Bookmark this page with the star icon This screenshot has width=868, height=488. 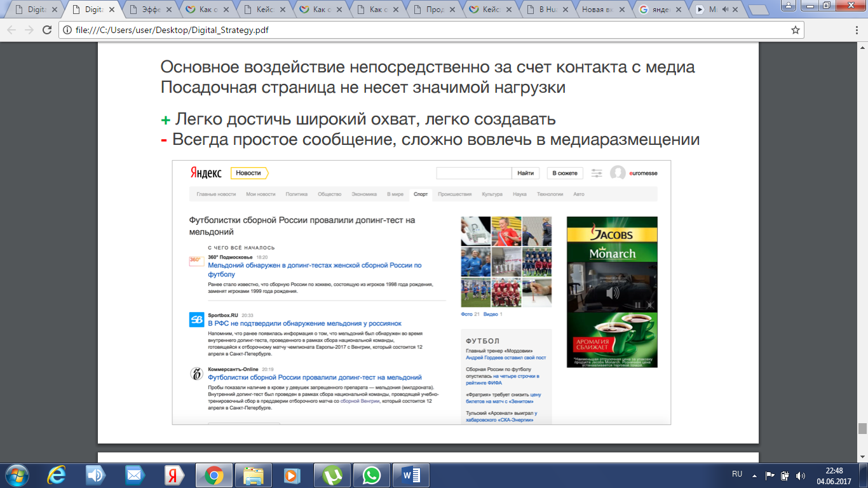pyautogui.click(x=795, y=30)
